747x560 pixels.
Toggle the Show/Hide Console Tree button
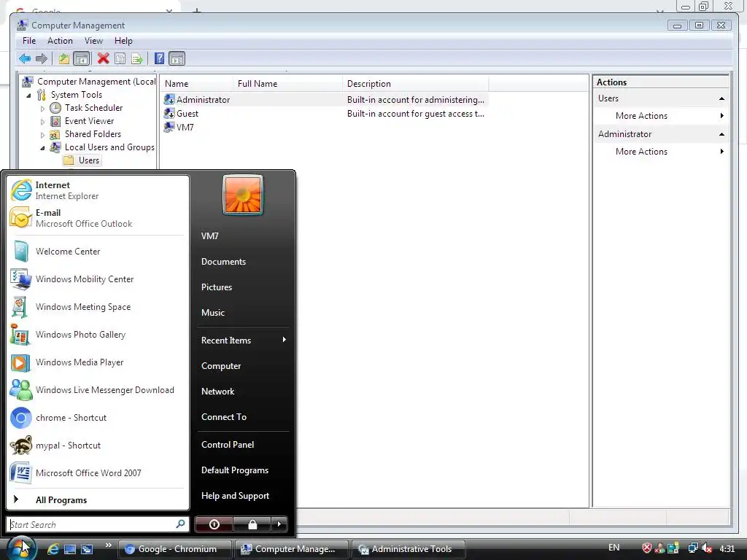pos(82,58)
